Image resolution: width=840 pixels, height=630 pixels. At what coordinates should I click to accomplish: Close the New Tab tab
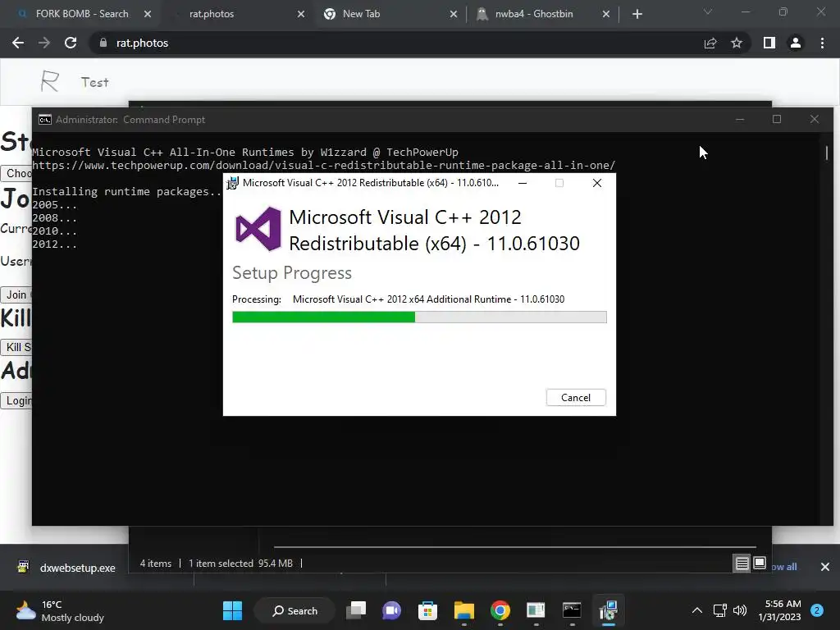click(x=454, y=15)
